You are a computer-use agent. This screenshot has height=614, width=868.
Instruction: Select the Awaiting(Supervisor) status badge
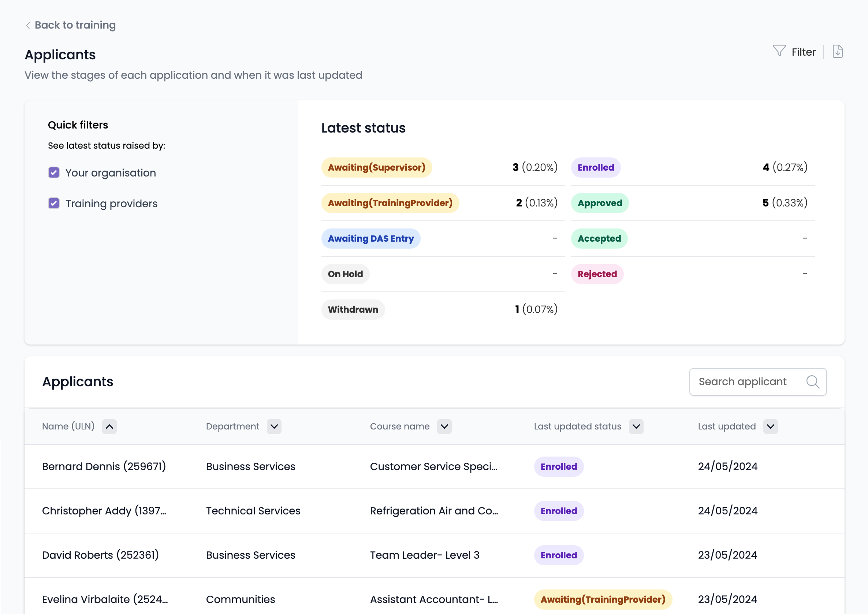click(376, 167)
